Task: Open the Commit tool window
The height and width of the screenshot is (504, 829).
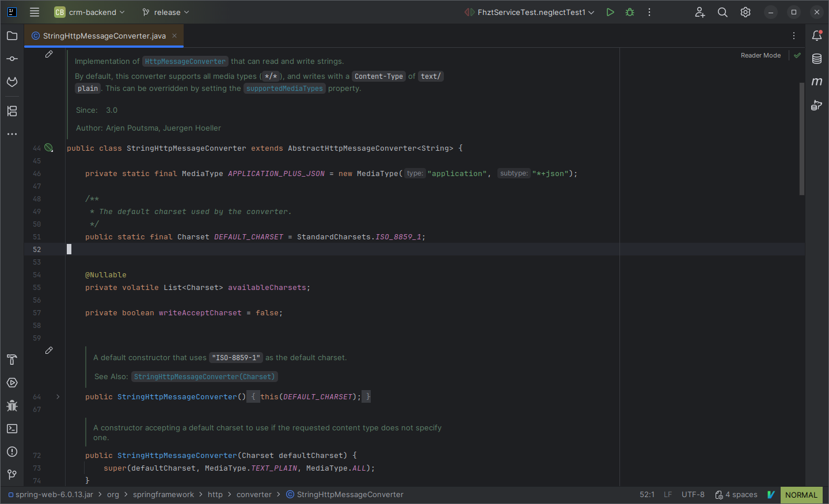Action: pos(12,59)
